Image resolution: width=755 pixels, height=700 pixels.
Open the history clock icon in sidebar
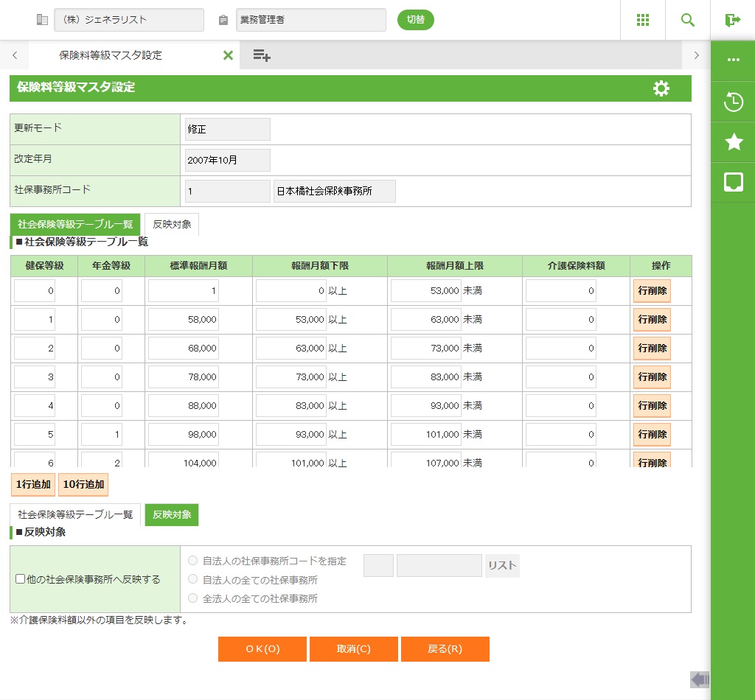click(733, 102)
